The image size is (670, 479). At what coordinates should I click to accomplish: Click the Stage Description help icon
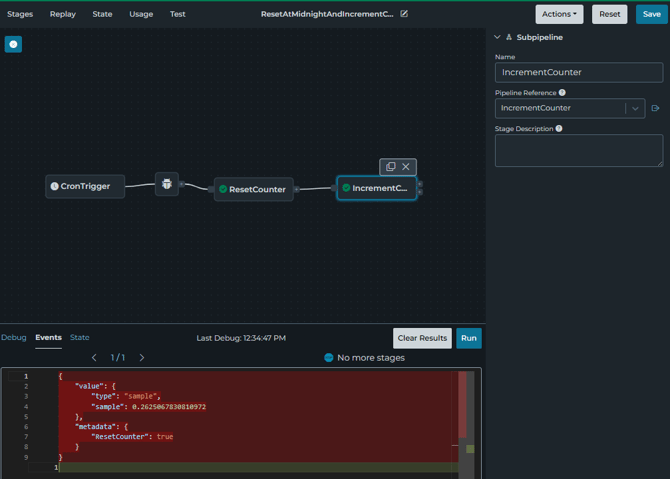(559, 129)
